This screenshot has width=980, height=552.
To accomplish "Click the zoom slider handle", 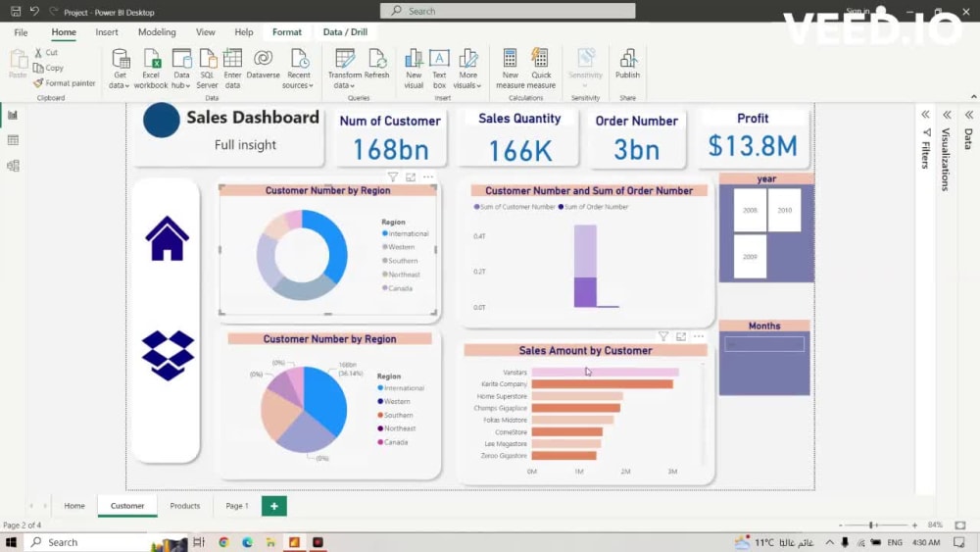I will (x=871, y=526).
